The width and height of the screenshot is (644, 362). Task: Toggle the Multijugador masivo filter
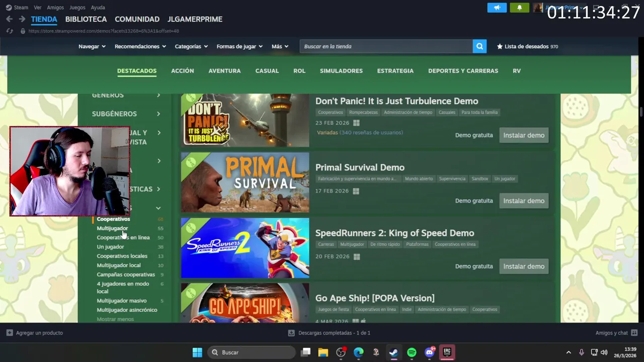tap(122, 301)
